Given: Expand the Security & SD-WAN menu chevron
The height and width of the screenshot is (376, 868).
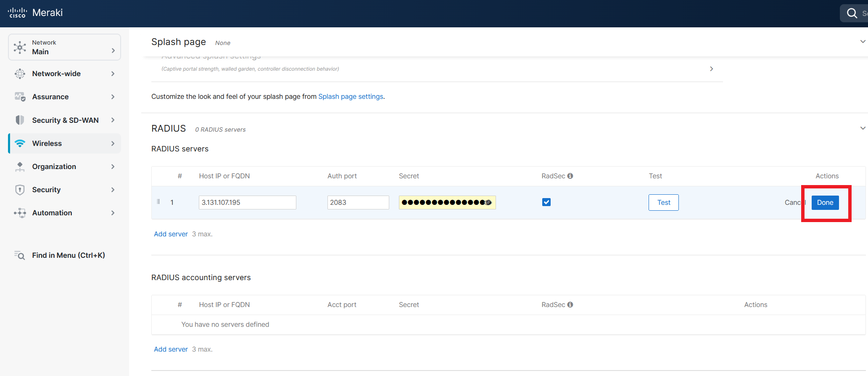Looking at the screenshot, I should click(x=113, y=120).
